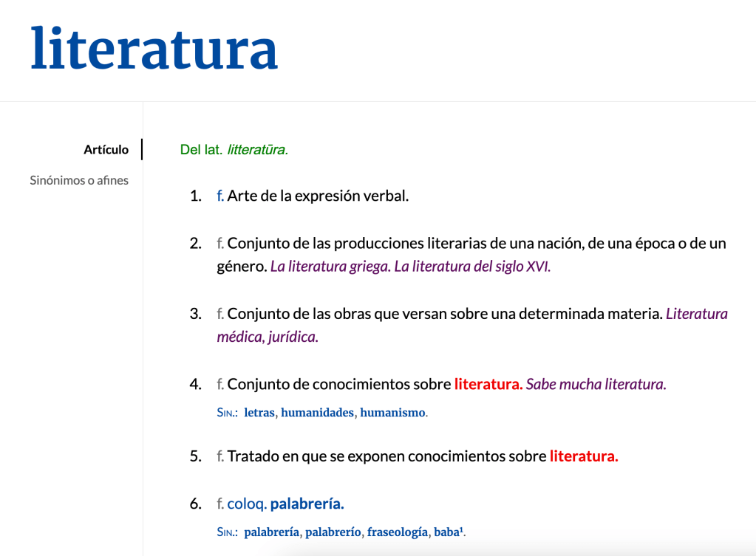Follow the humanismo synonym link
Screen dimensions: 756x556
click(x=392, y=413)
